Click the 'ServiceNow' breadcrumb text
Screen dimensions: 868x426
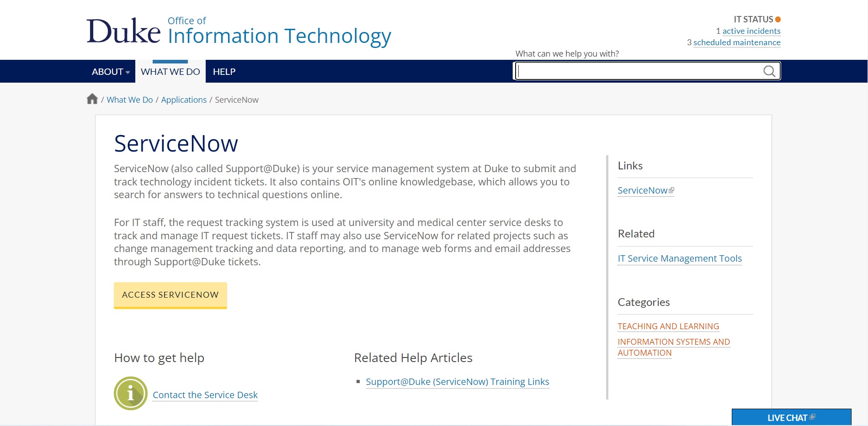(x=237, y=100)
